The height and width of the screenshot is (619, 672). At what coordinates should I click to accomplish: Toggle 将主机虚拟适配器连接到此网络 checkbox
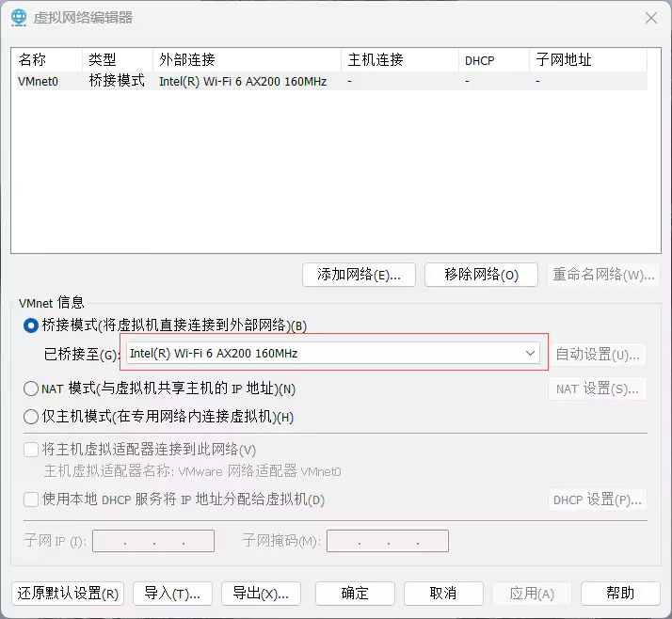point(31,450)
